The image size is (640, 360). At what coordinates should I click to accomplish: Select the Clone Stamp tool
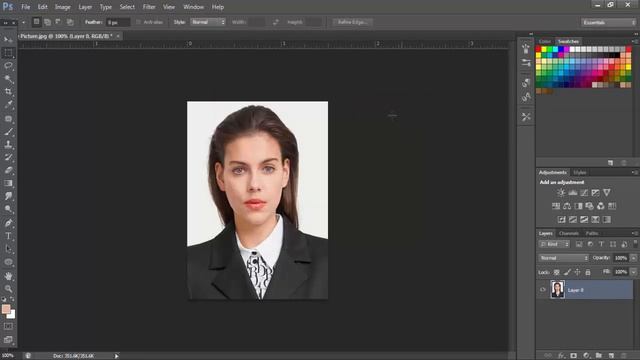(8, 144)
